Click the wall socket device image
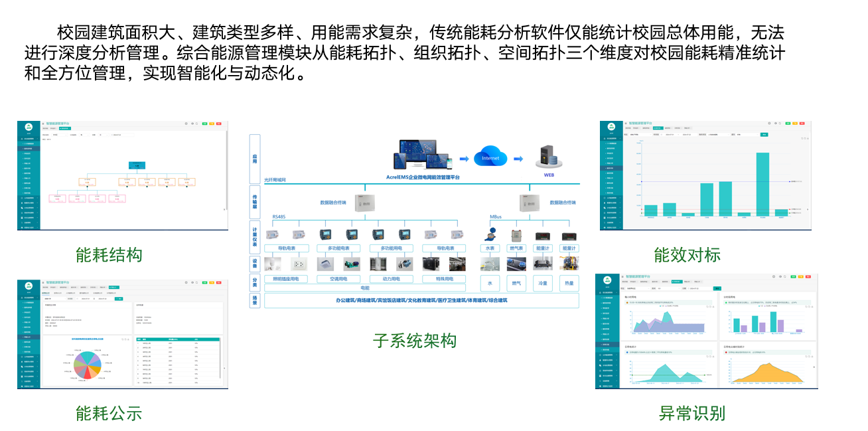 299,264
